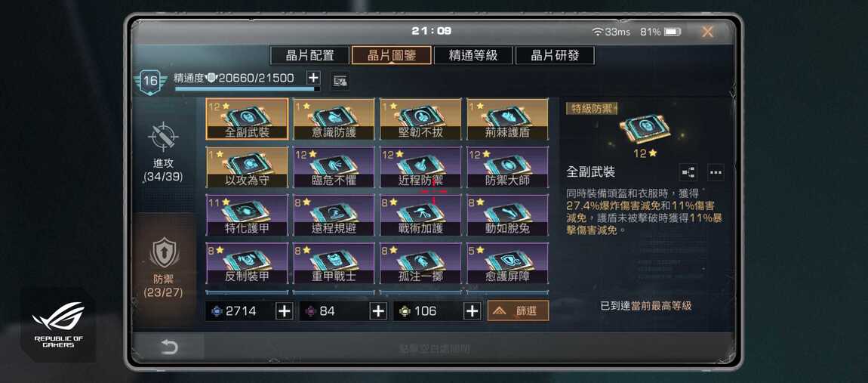Screen dimensions: 868x383
Task: Click the proficiency info icon beside plus
Action: click(x=340, y=81)
